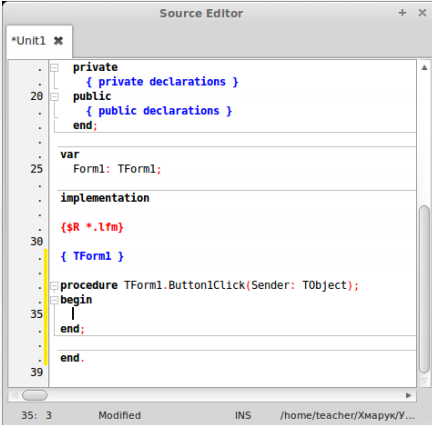Click the 'Sender: TObject' parameter text
Image resolution: width=432 pixels, height=425 pixels.
pos(299,285)
